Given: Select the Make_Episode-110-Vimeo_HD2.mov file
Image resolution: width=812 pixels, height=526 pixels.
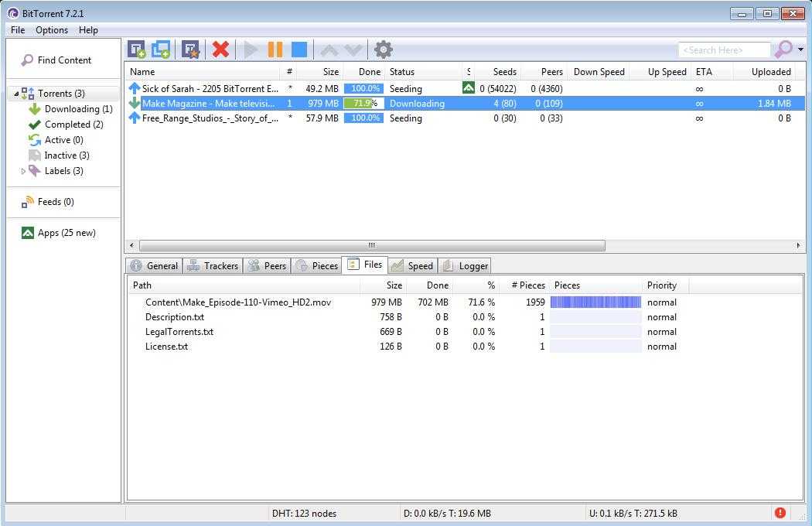Looking at the screenshot, I should point(238,302).
